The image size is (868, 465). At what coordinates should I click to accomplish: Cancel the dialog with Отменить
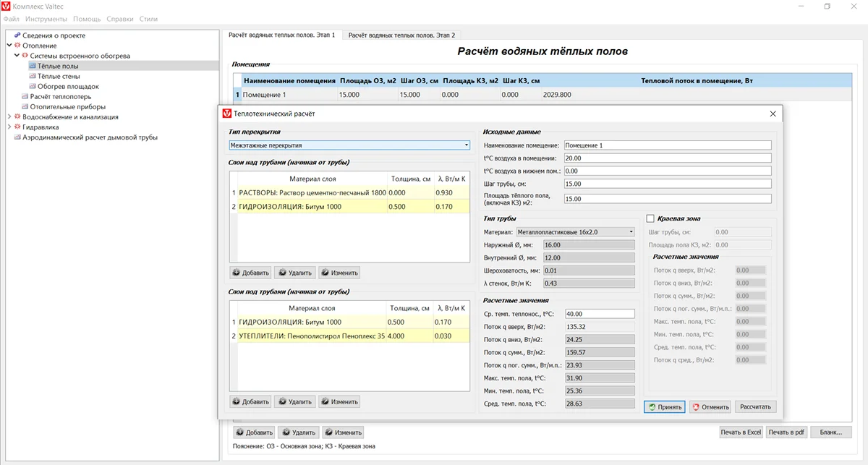pos(710,406)
